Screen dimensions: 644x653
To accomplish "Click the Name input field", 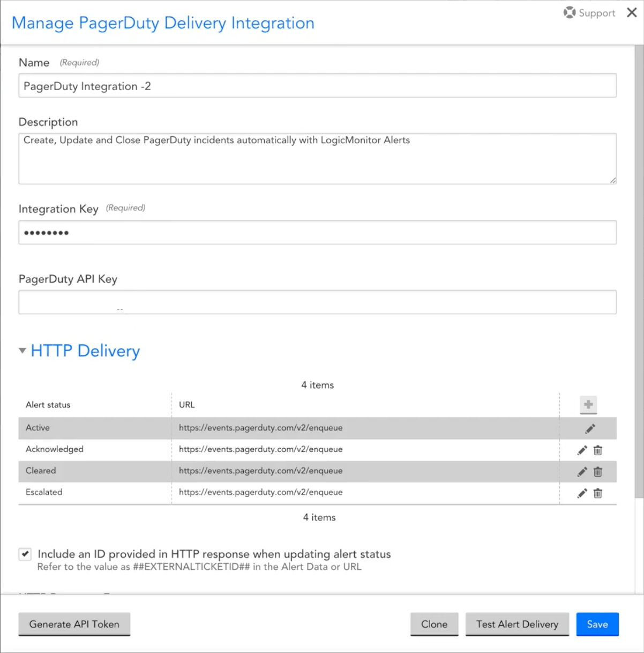I will pos(316,85).
